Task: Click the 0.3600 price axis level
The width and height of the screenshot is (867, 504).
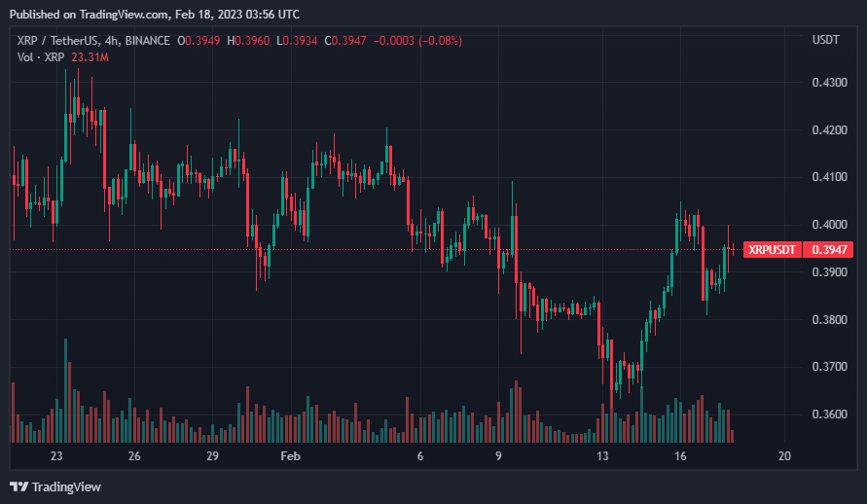Action: (827, 414)
